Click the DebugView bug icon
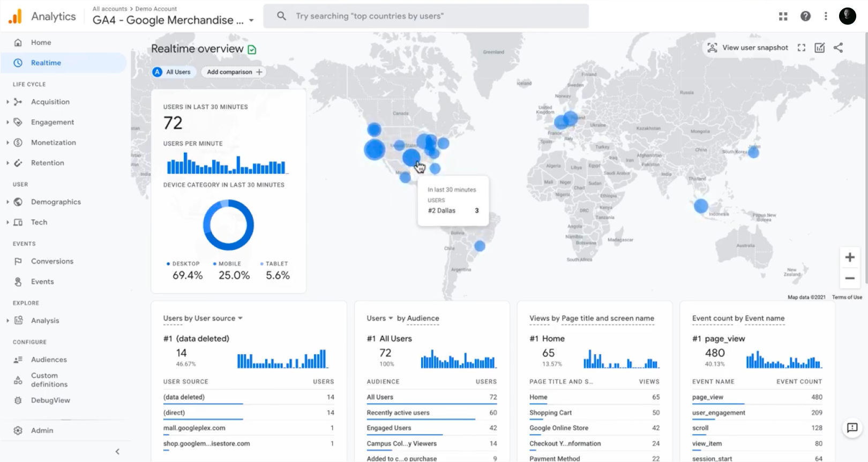868x462 pixels. click(18, 400)
